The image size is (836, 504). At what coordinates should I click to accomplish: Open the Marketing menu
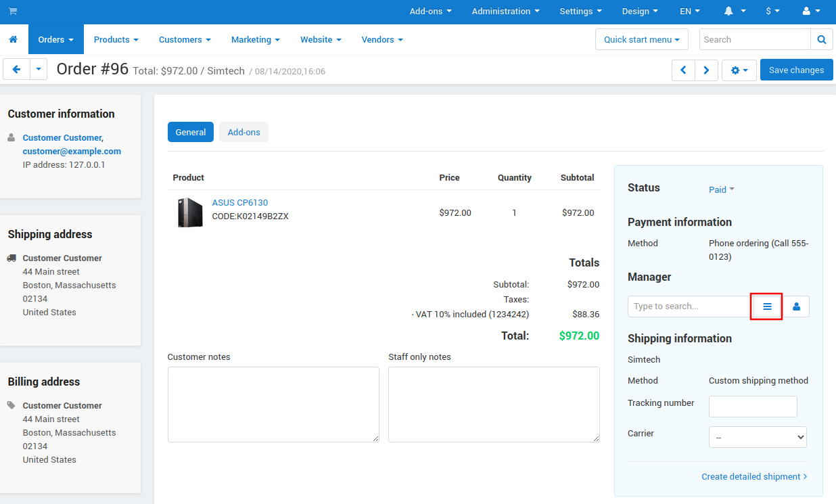(x=256, y=40)
